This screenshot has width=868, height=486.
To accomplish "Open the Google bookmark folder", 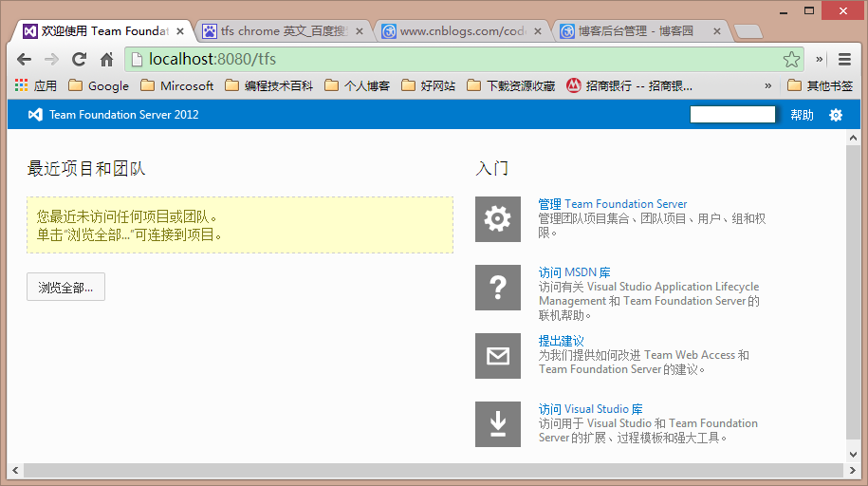I will [99, 85].
